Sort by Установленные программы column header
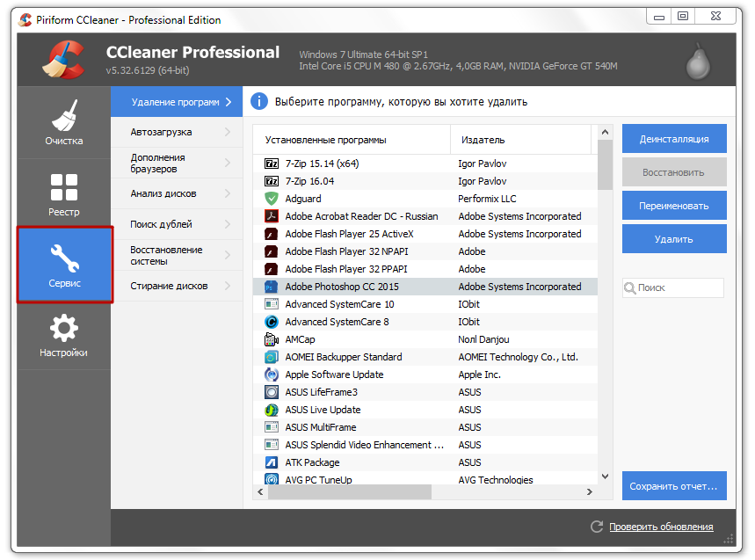 (x=352, y=140)
